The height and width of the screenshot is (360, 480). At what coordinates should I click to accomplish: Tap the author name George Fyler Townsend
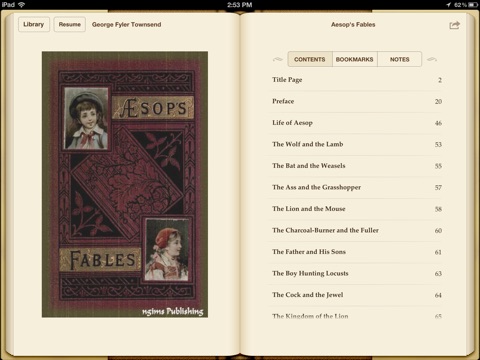click(x=126, y=25)
